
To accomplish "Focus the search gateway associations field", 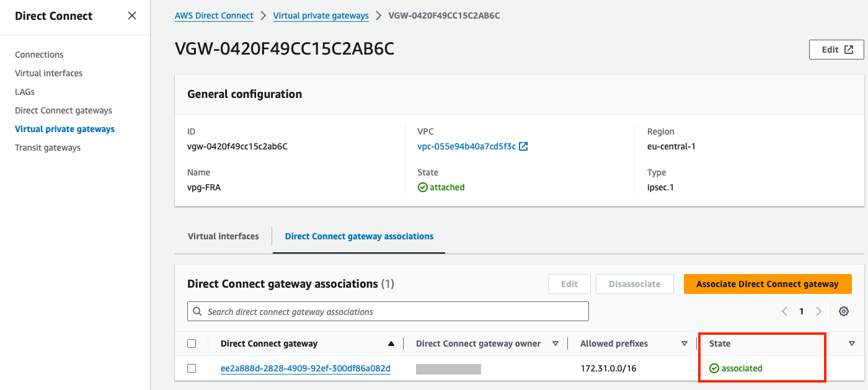I will point(387,311).
